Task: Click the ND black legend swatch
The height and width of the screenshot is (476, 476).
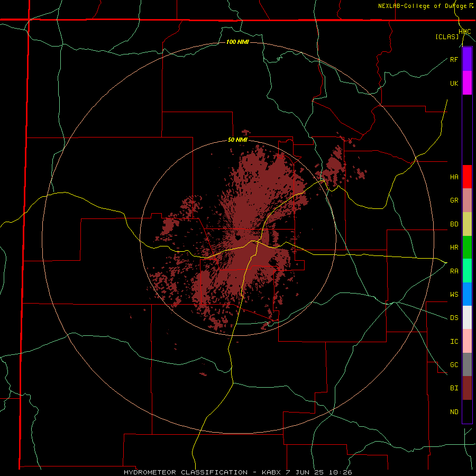Action: [x=467, y=411]
